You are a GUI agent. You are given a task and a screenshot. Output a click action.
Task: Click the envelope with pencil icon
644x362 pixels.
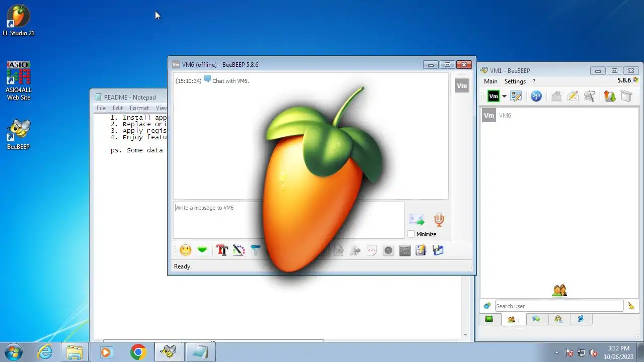tap(573, 96)
